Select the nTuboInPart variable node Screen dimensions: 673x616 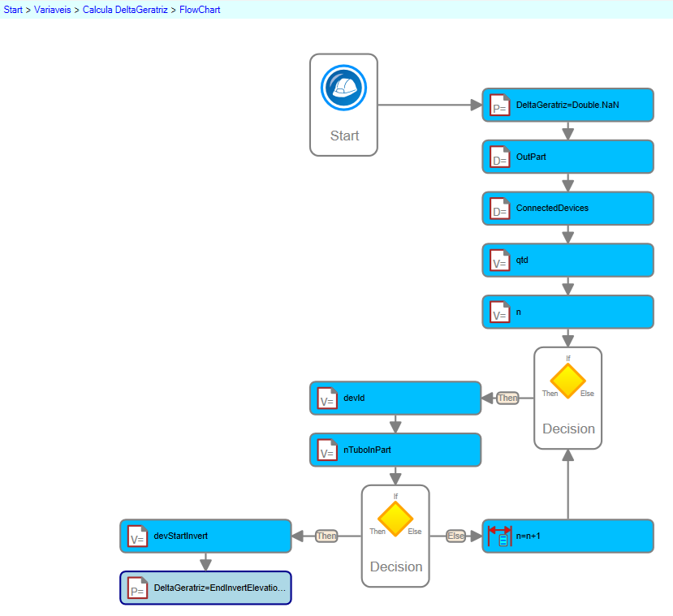(395, 450)
